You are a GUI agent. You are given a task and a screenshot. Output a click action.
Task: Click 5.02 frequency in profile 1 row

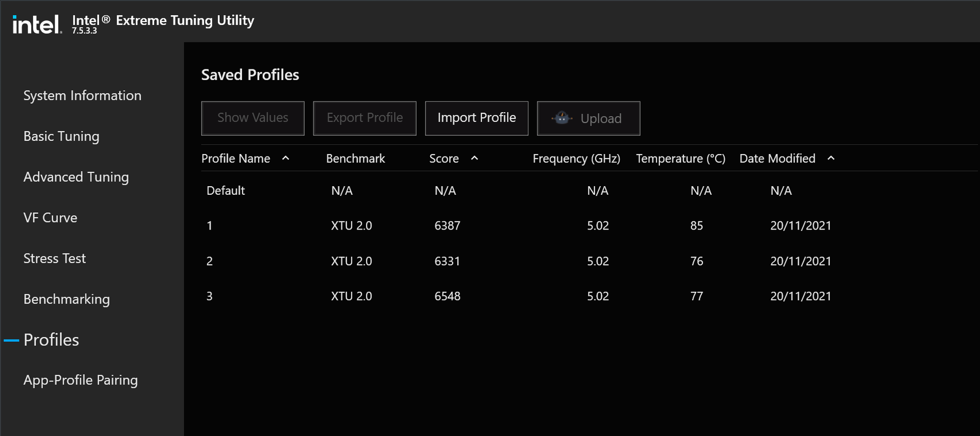[x=598, y=225]
